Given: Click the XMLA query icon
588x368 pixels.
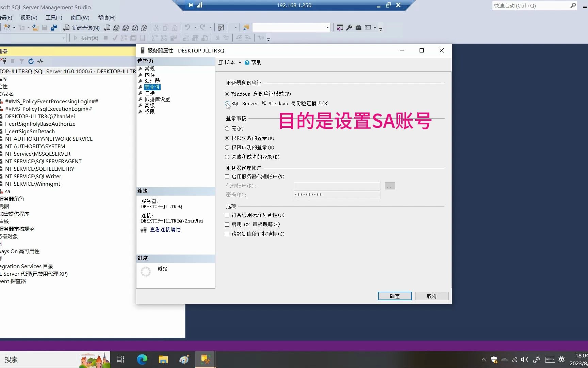Looking at the screenshot, I should pos(135,28).
